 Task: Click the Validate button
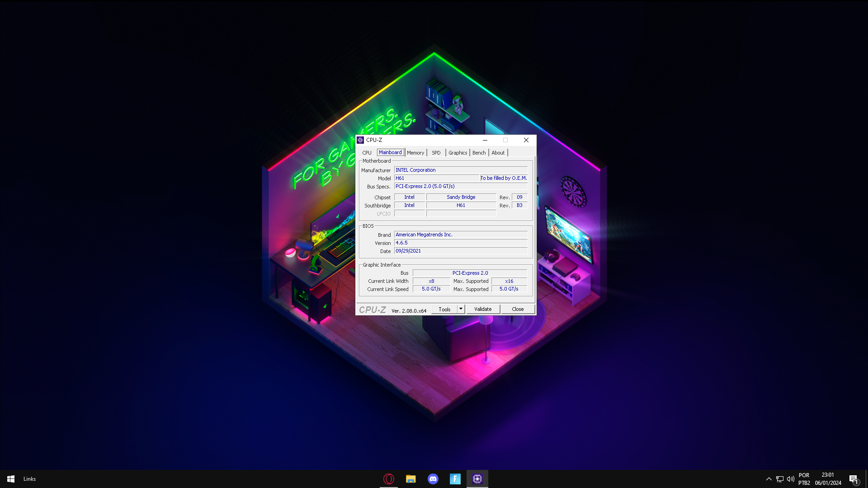coord(483,309)
